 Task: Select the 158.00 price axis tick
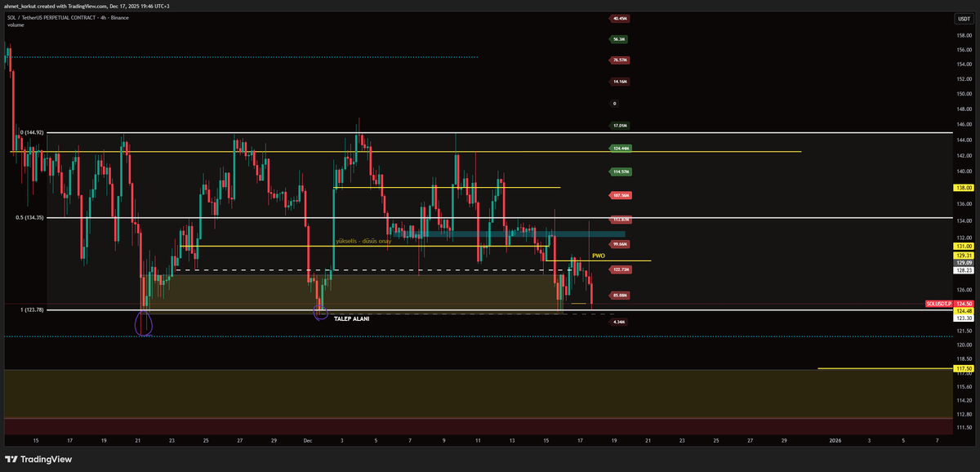(x=964, y=35)
